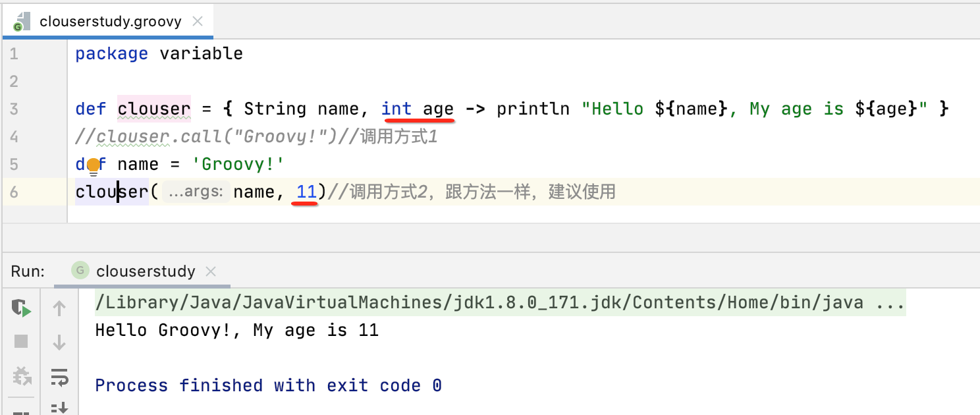Click line number 3 in gutter

14,109
